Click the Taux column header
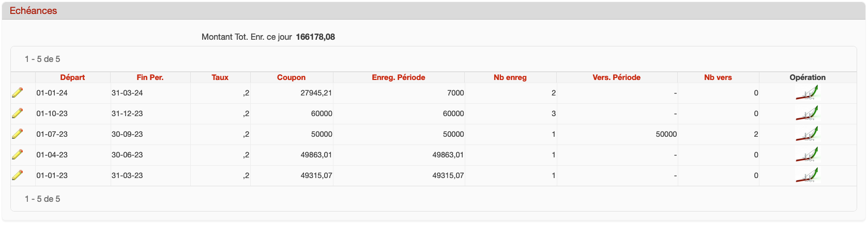Image resolution: width=868 pixels, height=225 pixels. point(220,77)
